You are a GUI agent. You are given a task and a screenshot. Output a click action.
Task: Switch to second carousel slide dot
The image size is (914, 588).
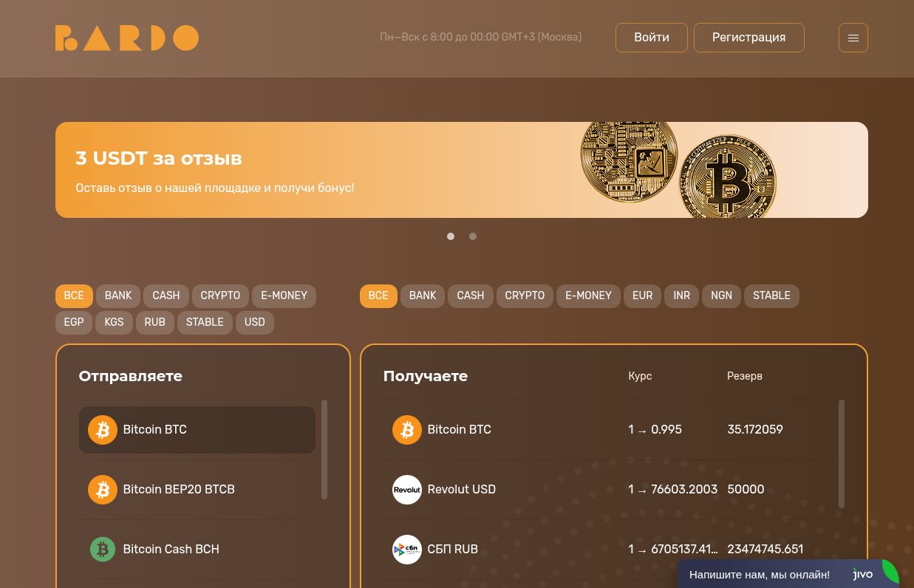click(x=473, y=236)
